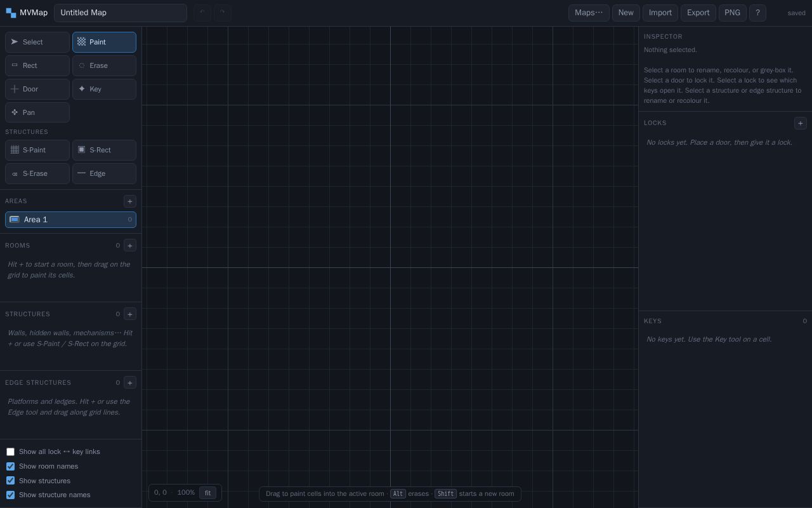Choose the Rect tool
The height and width of the screenshot is (508, 812).
coord(37,65)
